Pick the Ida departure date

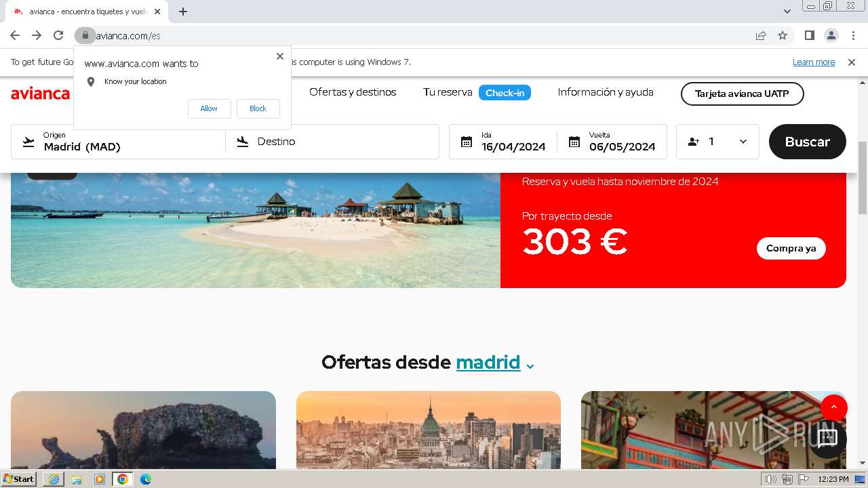click(503, 142)
